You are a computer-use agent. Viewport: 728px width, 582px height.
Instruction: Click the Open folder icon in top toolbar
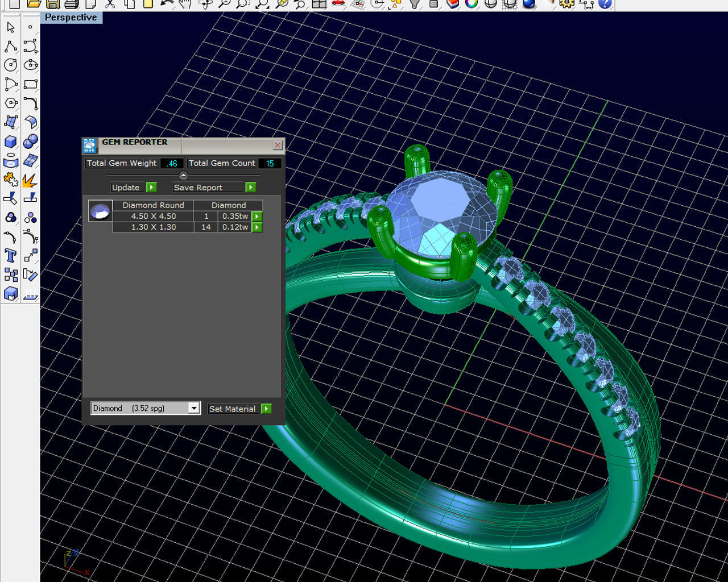click(x=34, y=3)
